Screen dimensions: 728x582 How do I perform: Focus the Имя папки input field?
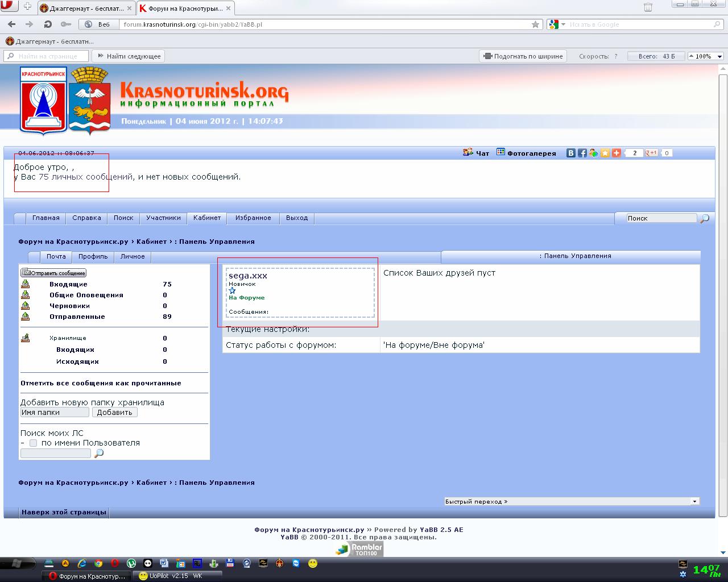[55, 413]
